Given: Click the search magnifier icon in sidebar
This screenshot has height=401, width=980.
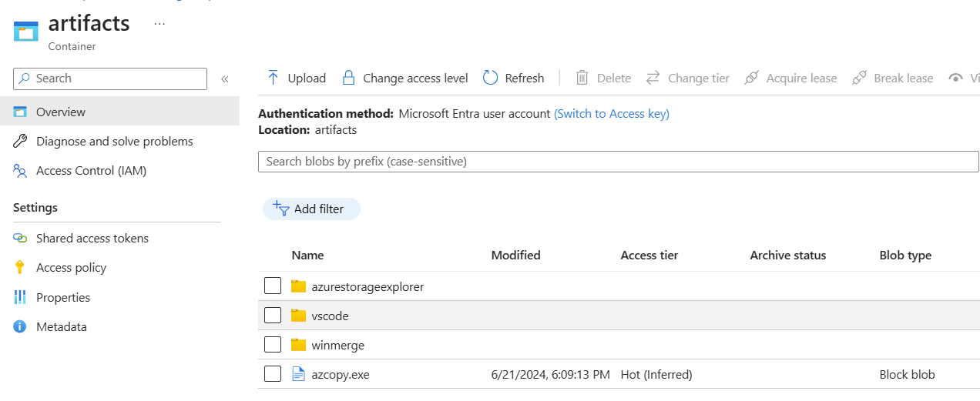Looking at the screenshot, I should 25,79.
